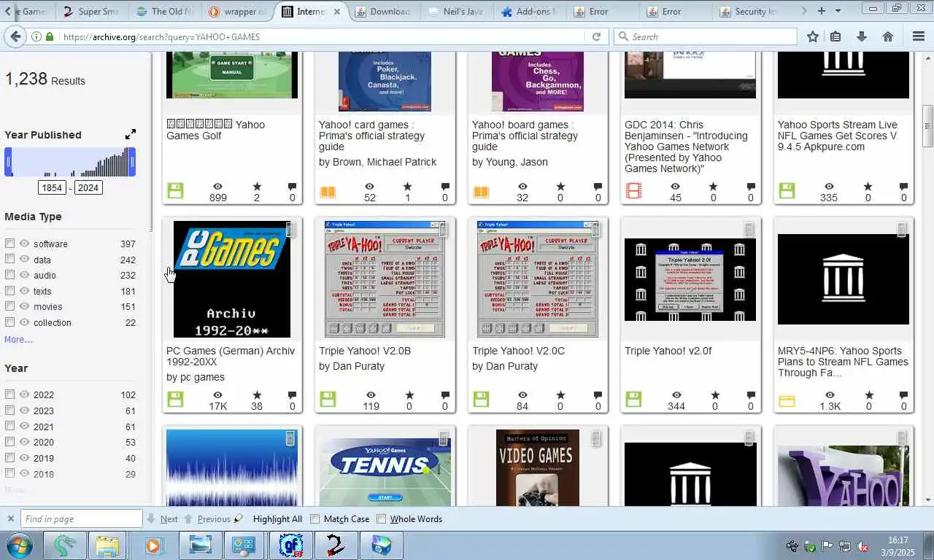The width and height of the screenshot is (934, 560).
Task: Tick the texts media type checkbox
Action: [x=9, y=290]
